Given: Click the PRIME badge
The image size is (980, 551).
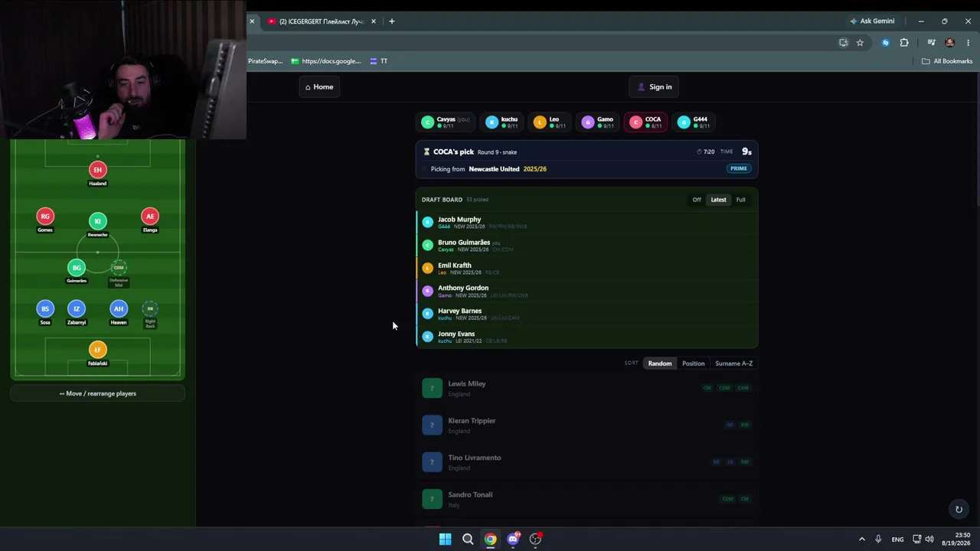Looking at the screenshot, I should (x=738, y=168).
